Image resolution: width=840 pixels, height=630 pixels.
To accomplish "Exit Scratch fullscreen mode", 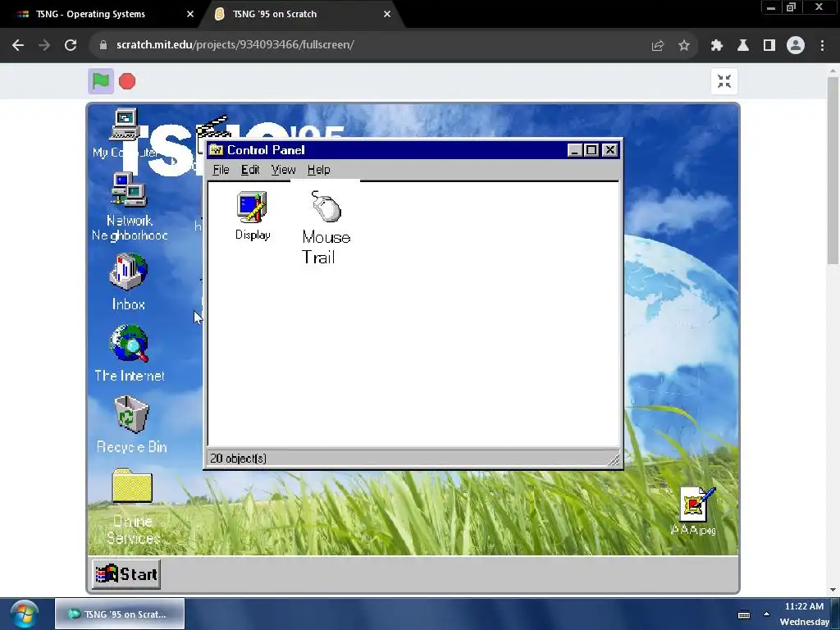I will [724, 81].
